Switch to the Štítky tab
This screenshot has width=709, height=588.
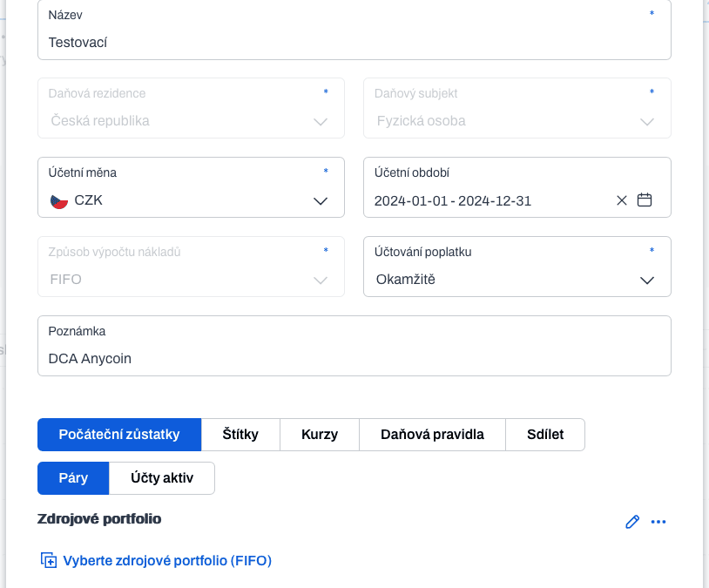tap(240, 435)
